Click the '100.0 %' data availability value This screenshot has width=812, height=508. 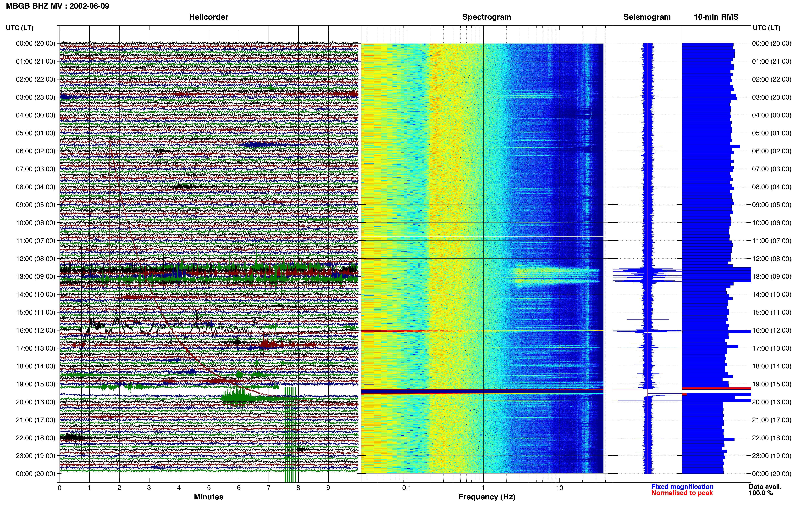pos(761,493)
